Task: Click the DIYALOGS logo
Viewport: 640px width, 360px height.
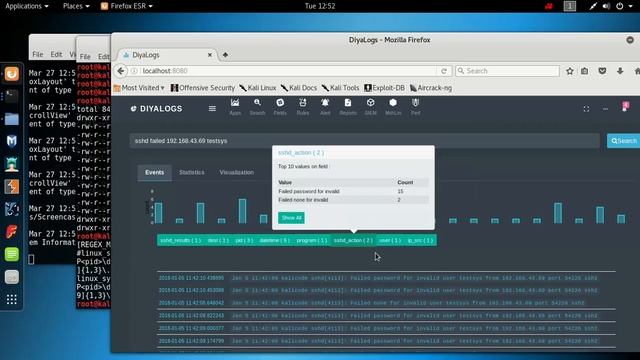Action: coord(156,109)
